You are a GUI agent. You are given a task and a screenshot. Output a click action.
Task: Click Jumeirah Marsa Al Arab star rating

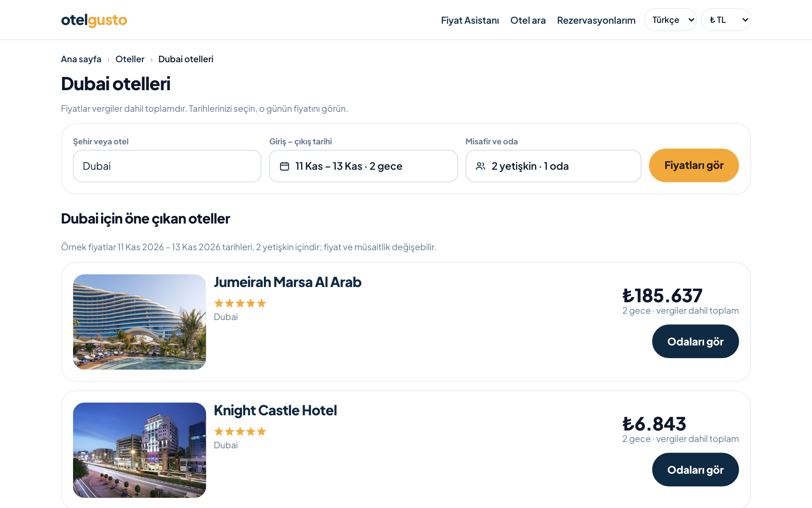(x=240, y=303)
